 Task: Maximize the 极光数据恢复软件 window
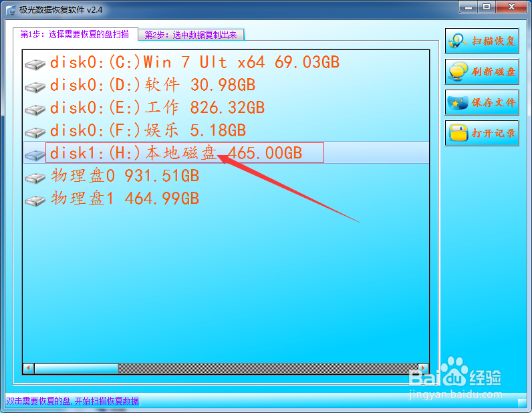487,7
